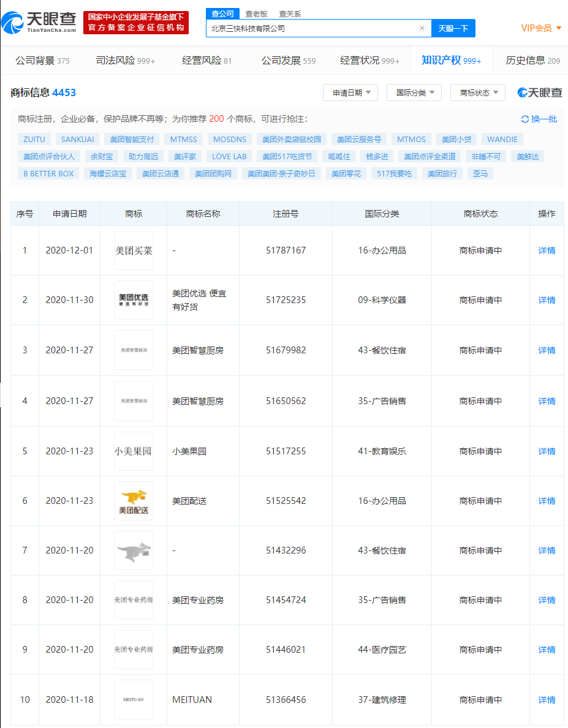Open 详情 for registration 51679982
The width and height of the screenshot is (568, 728).
click(547, 351)
